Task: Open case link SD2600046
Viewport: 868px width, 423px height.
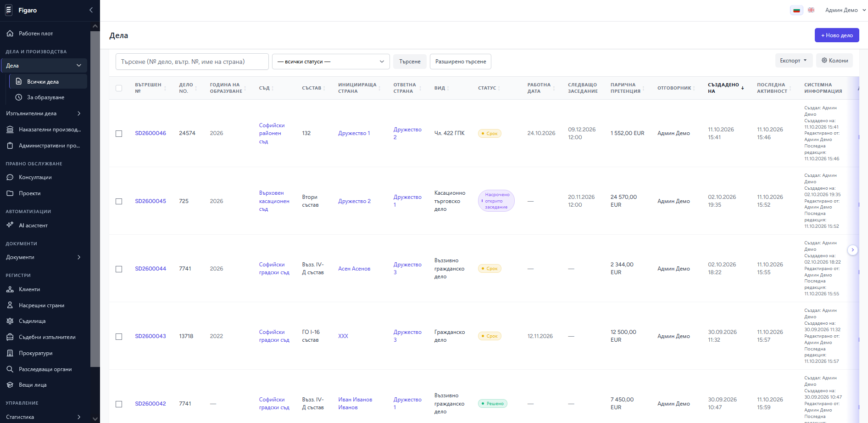Action: pos(150,133)
